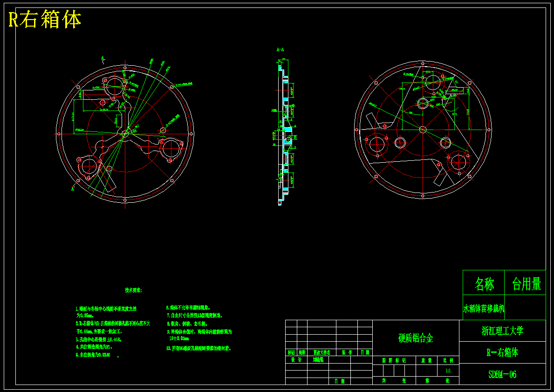This screenshot has height=392, width=554.
Task: Select the 'A-A' section view label
Action: coord(280,49)
